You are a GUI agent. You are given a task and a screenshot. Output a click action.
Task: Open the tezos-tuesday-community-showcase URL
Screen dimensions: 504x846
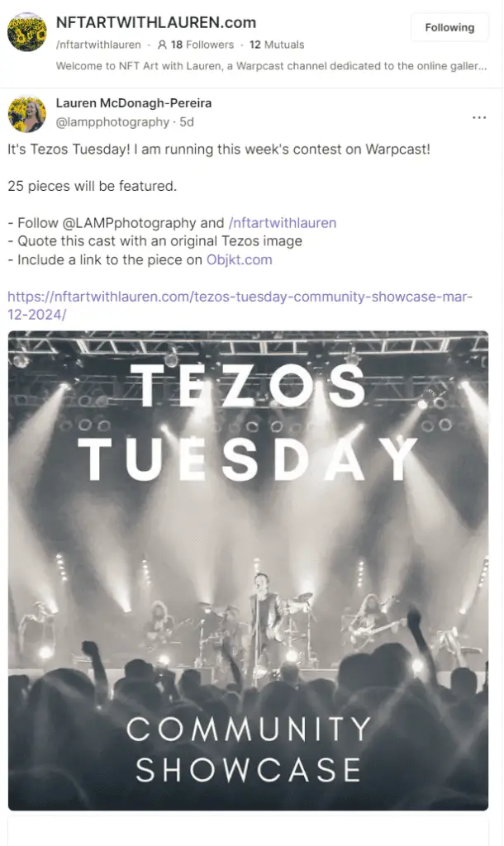click(240, 306)
